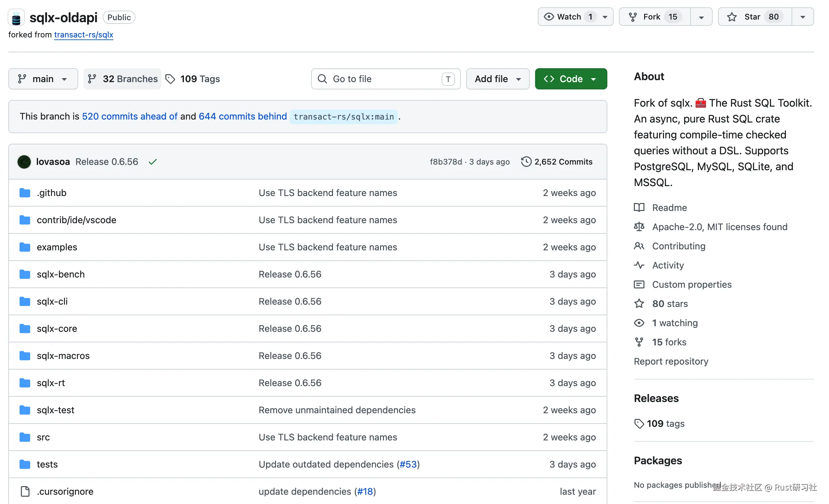Viewport: 829px width, 504px height.
Task: Open the Add file dropdown
Action: coord(498,79)
